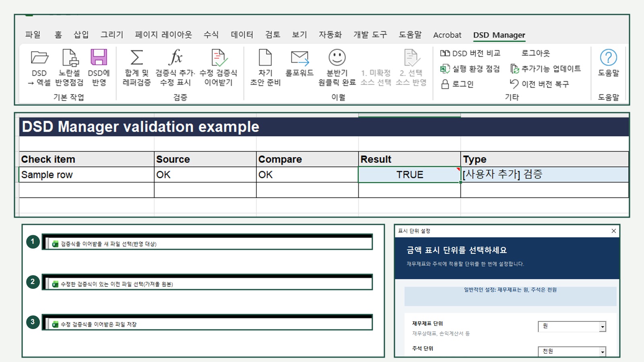Open 도움말 question mark icon
This screenshot has width=644, height=362.
(x=608, y=58)
